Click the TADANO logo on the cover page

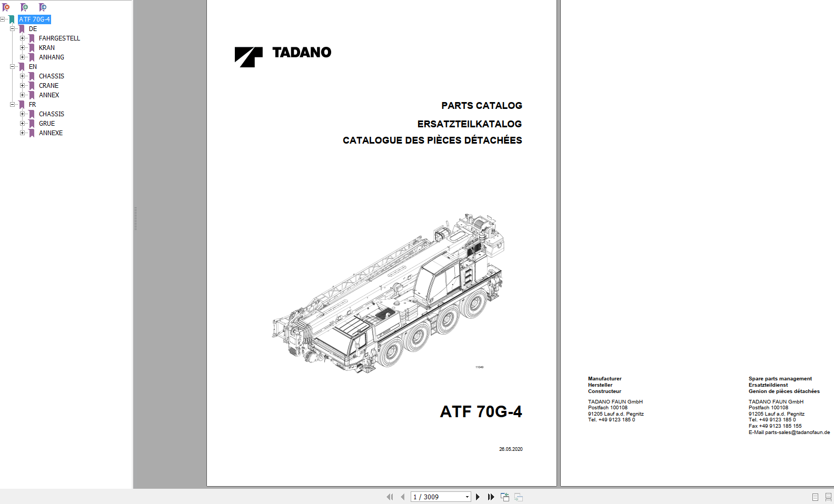point(283,56)
